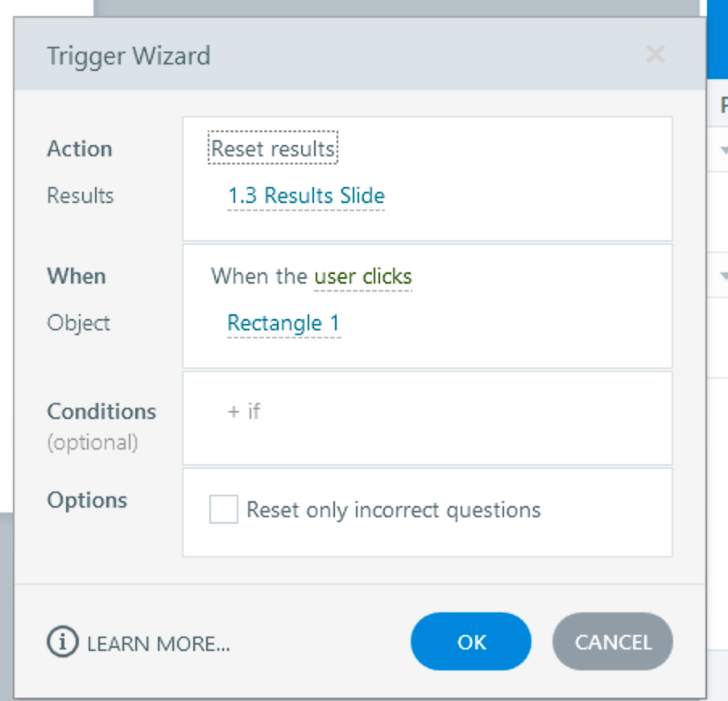This screenshot has width=728, height=701.
Task: Click the Results row label
Action: coord(81,196)
